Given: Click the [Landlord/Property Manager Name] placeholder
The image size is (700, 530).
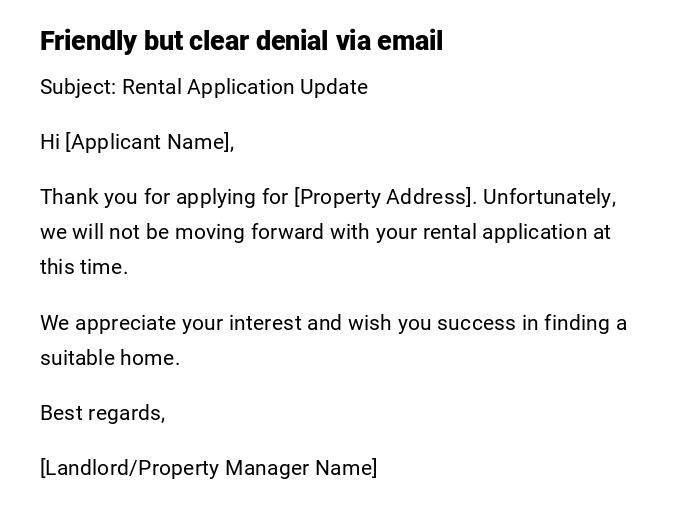Looking at the screenshot, I should (x=208, y=468).
